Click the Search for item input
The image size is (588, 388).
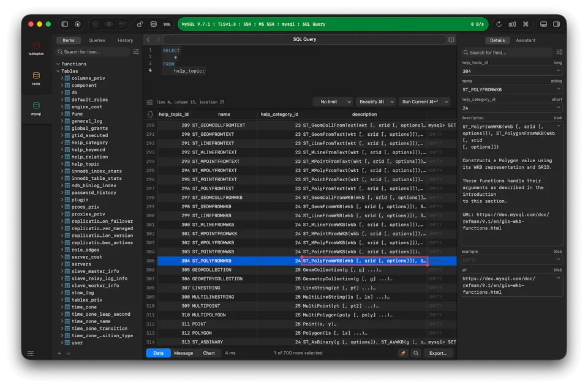tap(93, 51)
